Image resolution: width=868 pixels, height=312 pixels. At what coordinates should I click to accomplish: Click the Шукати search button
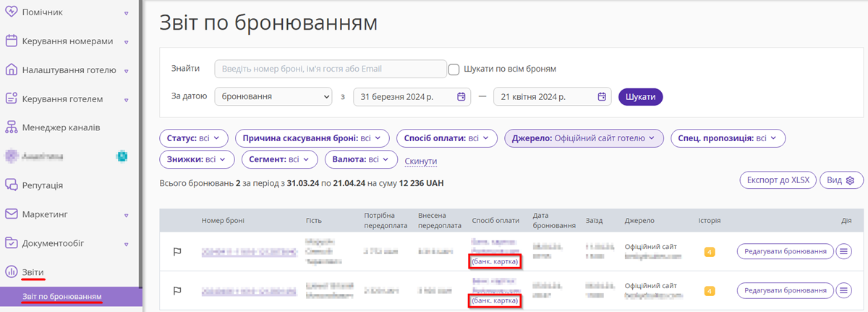(x=641, y=96)
